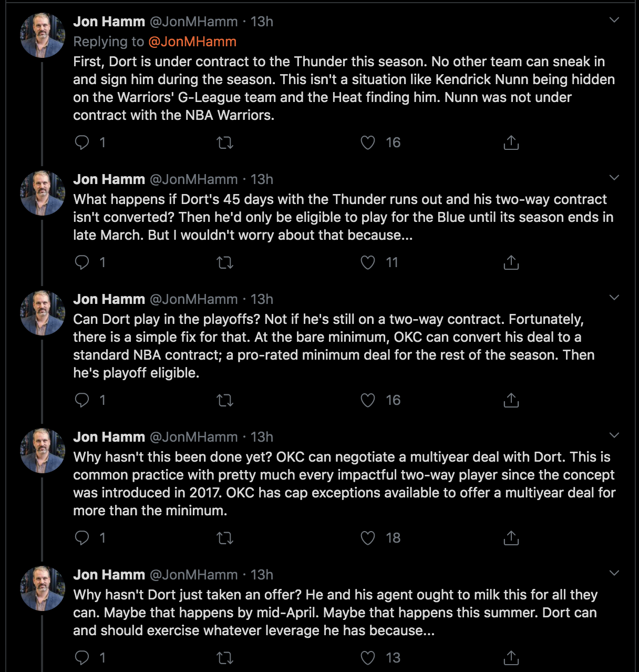
Task: Click the 13h timestamp on the multiyear deal tweet
Action: (x=262, y=437)
